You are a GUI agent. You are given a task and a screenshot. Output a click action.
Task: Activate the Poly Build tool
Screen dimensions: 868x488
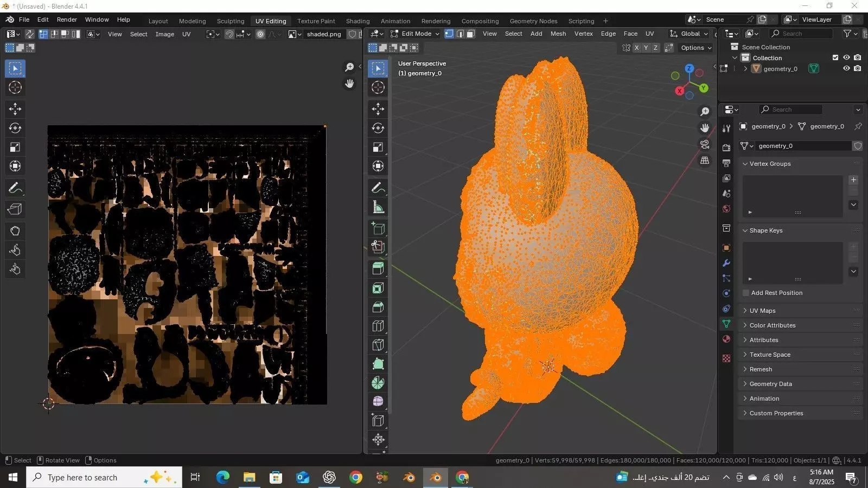pos(378,364)
